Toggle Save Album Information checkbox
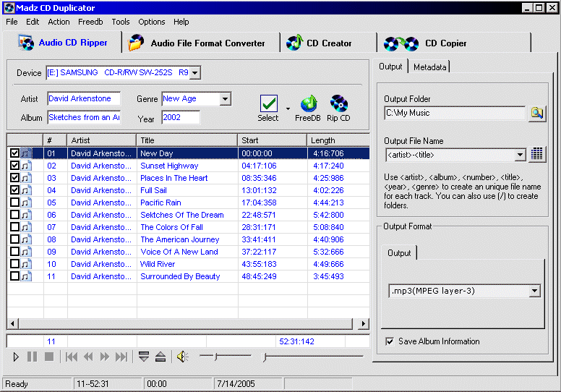 390,341
